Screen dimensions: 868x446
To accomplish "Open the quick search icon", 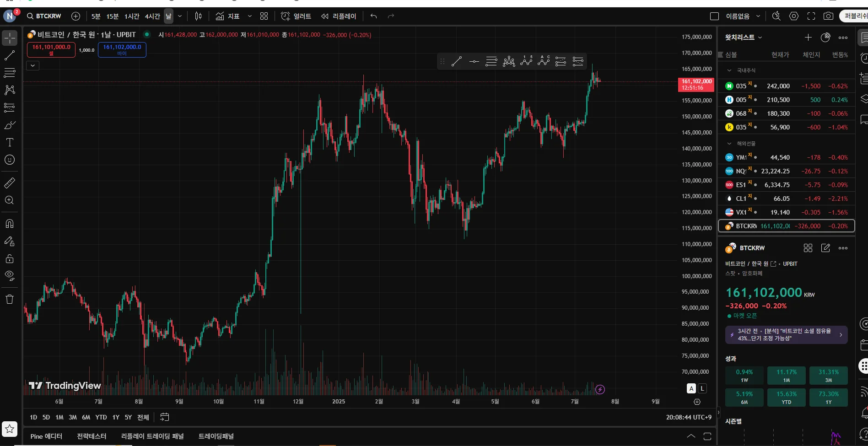I will [776, 16].
